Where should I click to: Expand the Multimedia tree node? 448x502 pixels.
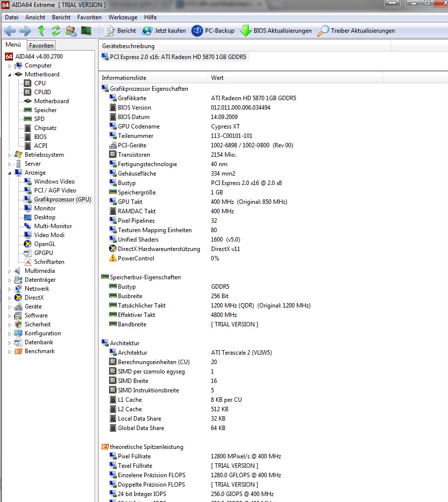[x=9, y=271]
